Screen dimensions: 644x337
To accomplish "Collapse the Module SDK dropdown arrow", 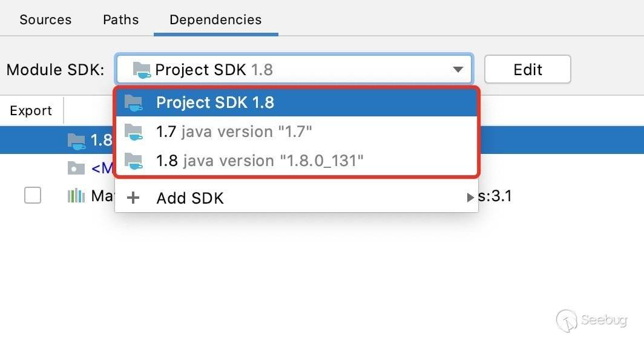I will click(x=458, y=70).
